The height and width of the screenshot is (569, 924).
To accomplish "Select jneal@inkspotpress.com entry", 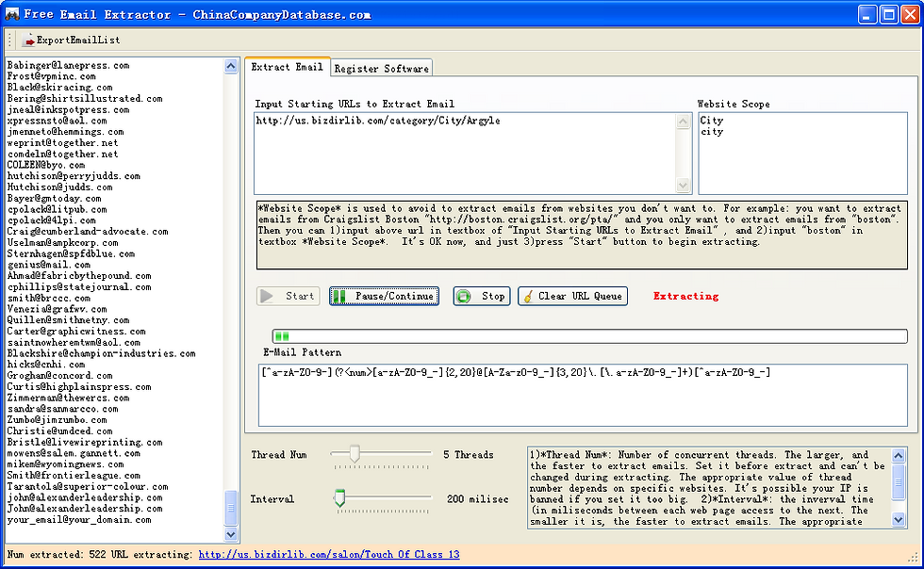I will (x=68, y=109).
